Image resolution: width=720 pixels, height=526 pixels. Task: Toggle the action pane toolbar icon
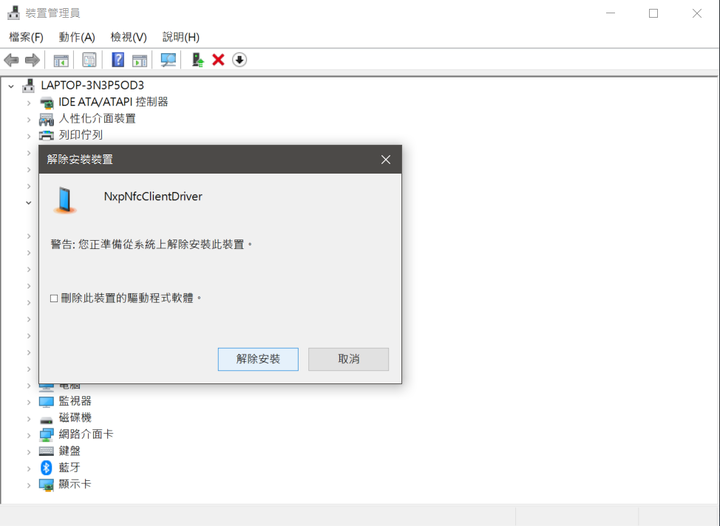tap(140, 60)
